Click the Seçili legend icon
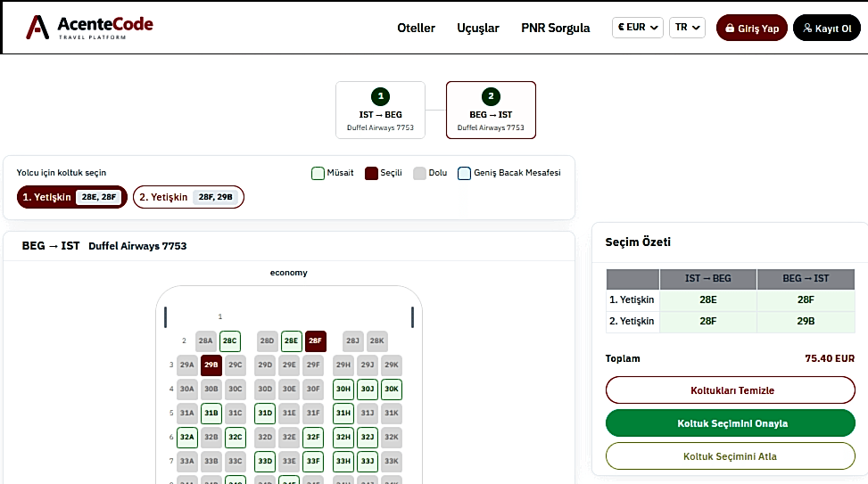This screenshot has width=868, height=484. 371,173
